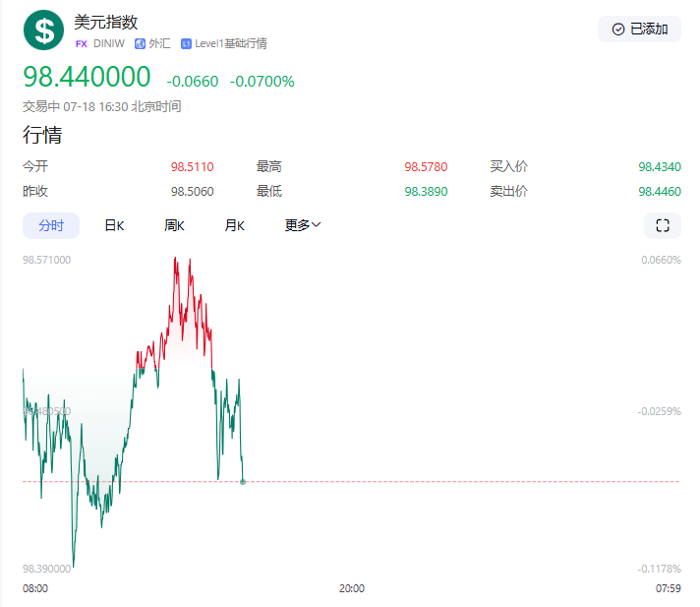Click the 卖出价 value 98.4460
Viewport: 700px width, 607px height.
click(x=660, y=192)
